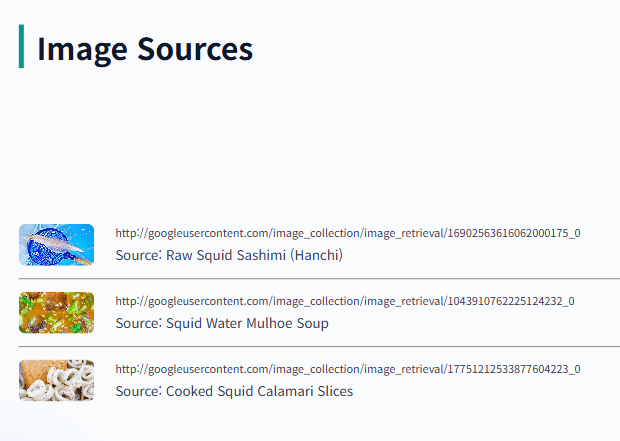The height and width of the screenshot is (441, 620).
Task: Click the 'Source: Cooked Squid Calamari Slices' caption
Action: click(234, 391)
